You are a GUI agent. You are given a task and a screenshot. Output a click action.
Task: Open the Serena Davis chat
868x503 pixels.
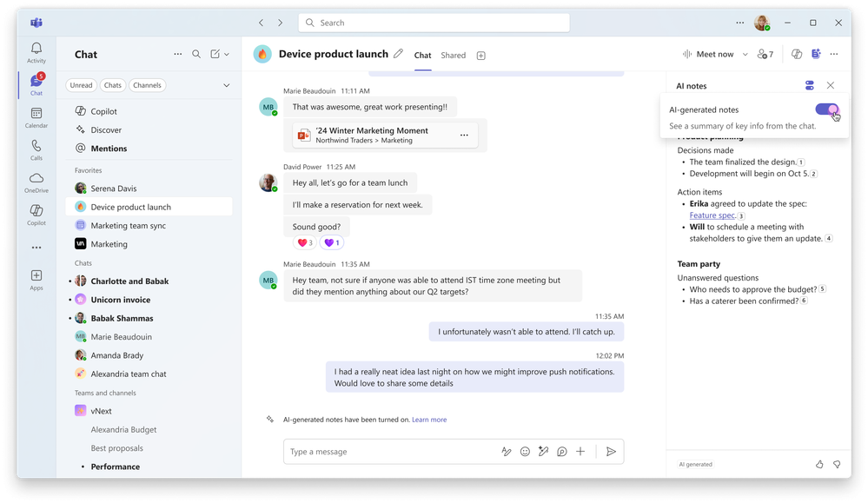[149, 189]
